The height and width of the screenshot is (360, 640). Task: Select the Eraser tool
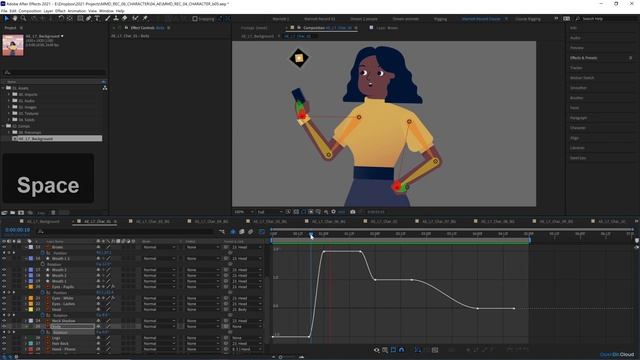[x=124, y=18]
